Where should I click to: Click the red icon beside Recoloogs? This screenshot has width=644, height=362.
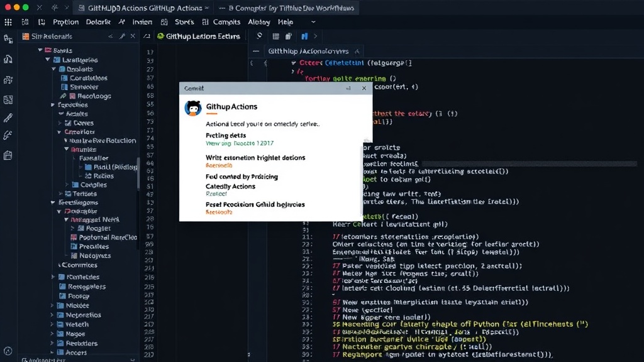tap(72, 96)
